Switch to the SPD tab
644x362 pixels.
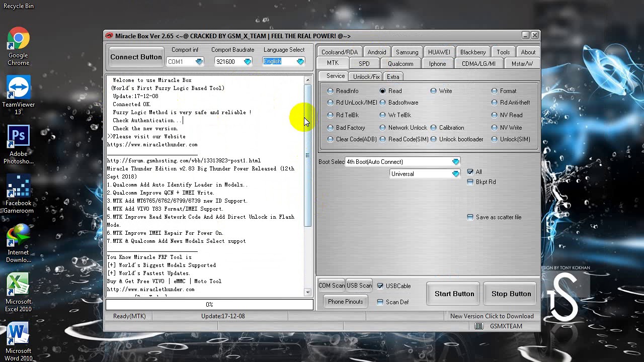pos(364,64)
